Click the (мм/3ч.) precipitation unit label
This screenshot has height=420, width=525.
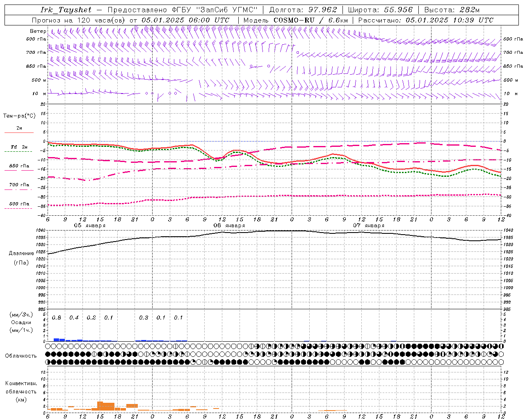[21, 315]
